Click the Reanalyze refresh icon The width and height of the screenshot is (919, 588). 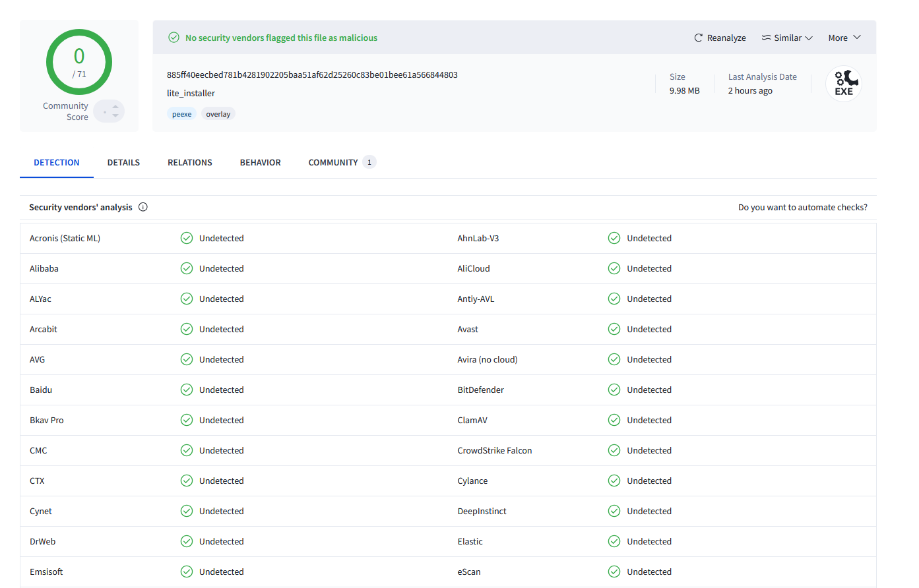click(698, 38)
